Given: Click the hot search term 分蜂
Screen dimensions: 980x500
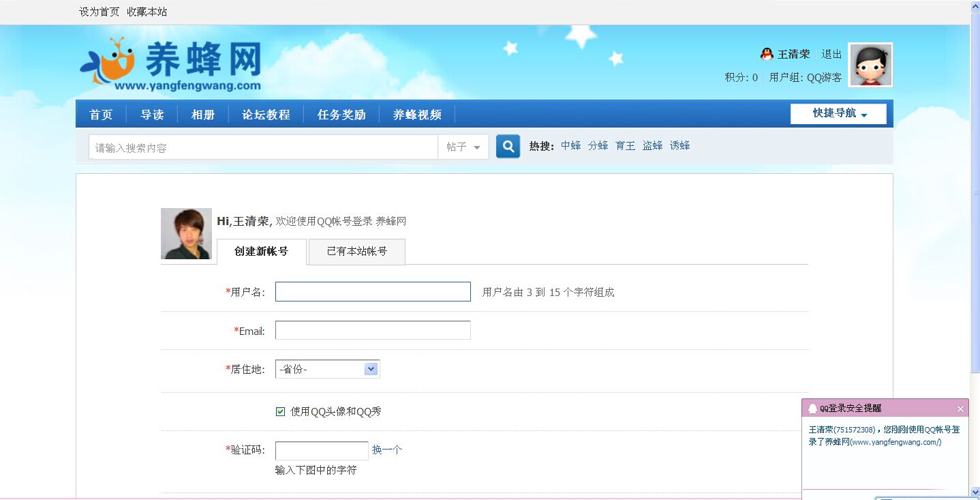Looking at the screenshot, I should (598, 146).
